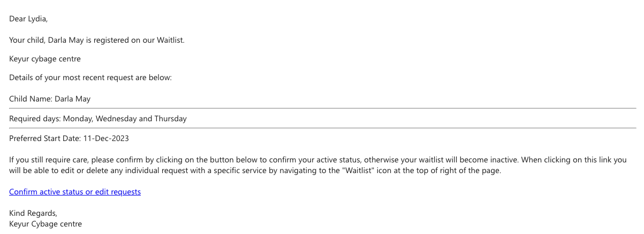Screen dimensions: 644x234
Task: Click the 'Keyur Cybage centre' signature at the bottom
Action: point(46,224)
